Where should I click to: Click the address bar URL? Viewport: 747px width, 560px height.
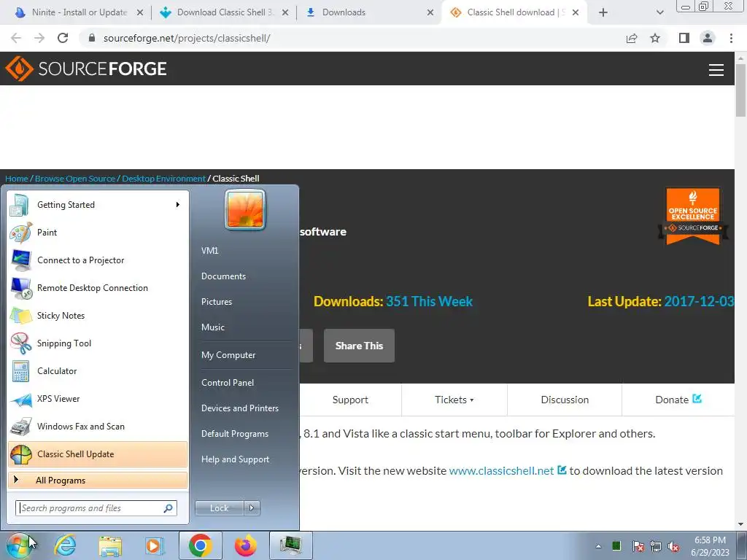click(186, 38)
